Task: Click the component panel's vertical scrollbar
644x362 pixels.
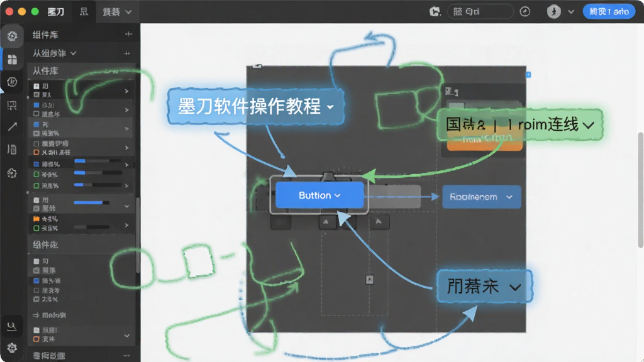Action: [x=138, y=236]
